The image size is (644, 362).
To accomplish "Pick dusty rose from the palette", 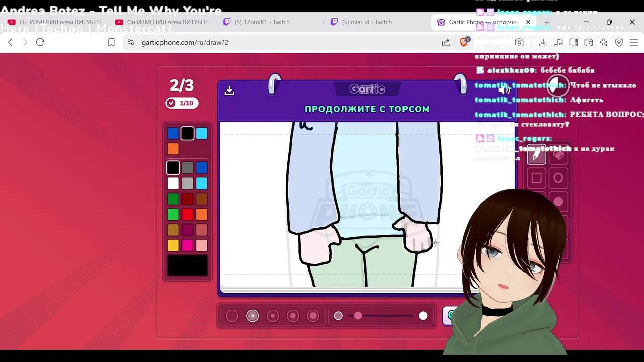I will pos(202,230).
